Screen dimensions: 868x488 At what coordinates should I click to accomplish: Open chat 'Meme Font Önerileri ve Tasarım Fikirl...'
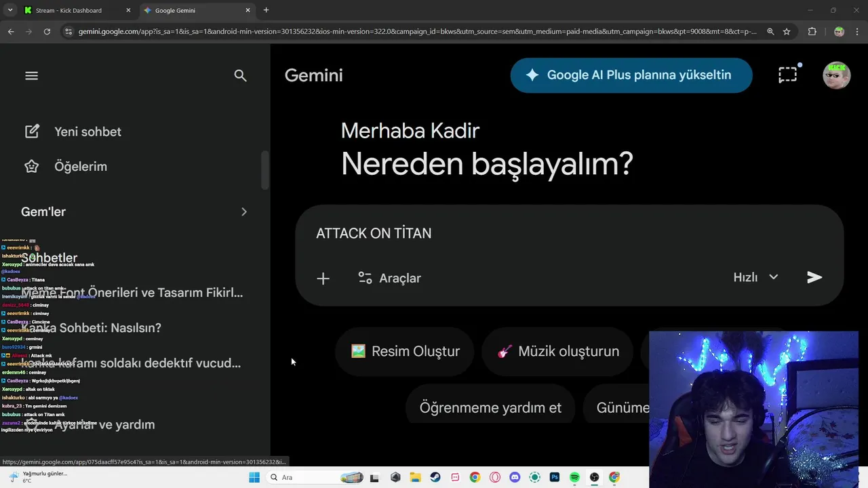[x=132, y=293]
